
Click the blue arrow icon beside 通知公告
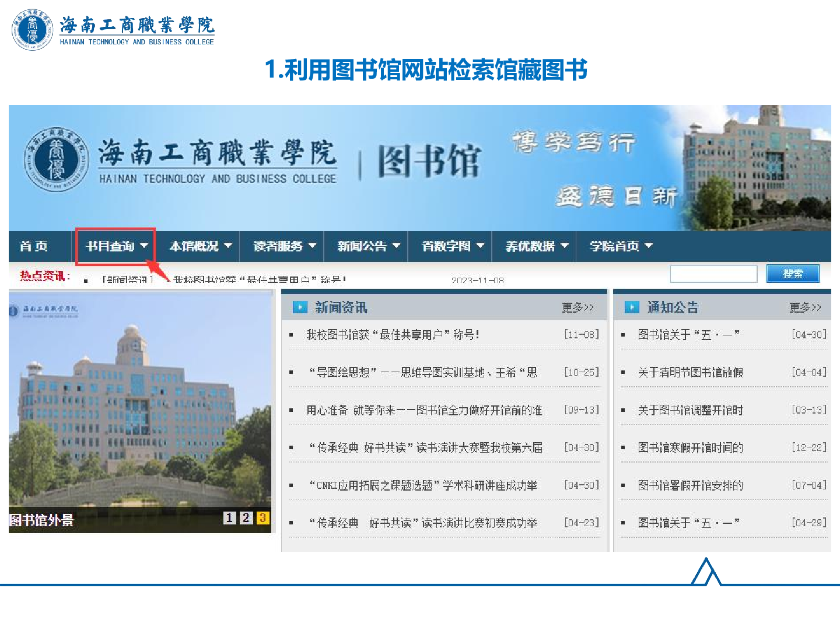(632, 307)
